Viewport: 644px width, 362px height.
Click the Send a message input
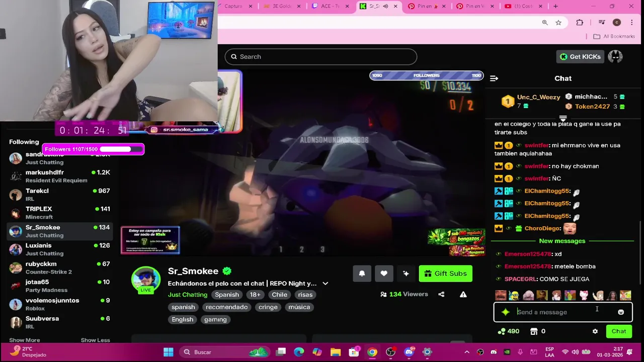tap(563, 312)
